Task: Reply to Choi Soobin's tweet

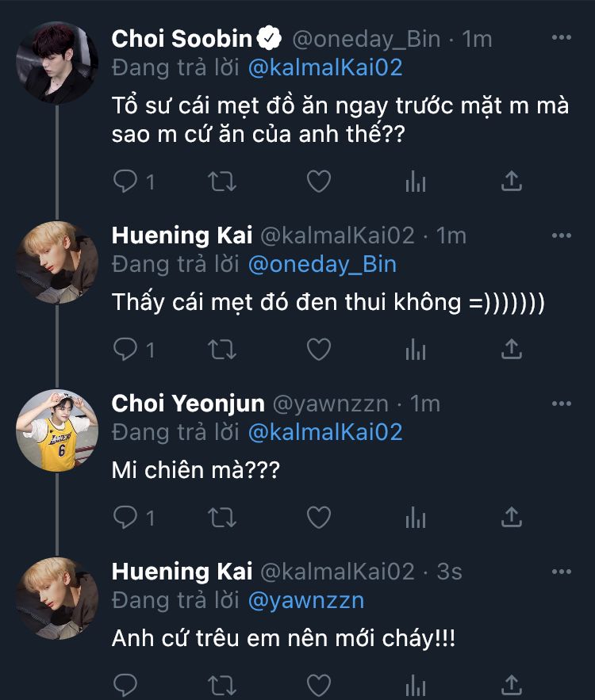Action: click(125, 182)
